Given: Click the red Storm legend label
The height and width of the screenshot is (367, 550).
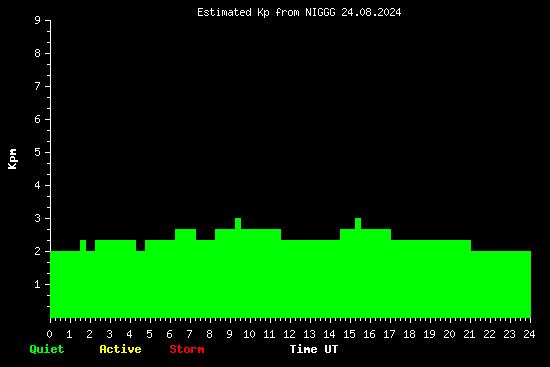Looking at the screenshot, I should pyautogui.click(x=187, y=349).
